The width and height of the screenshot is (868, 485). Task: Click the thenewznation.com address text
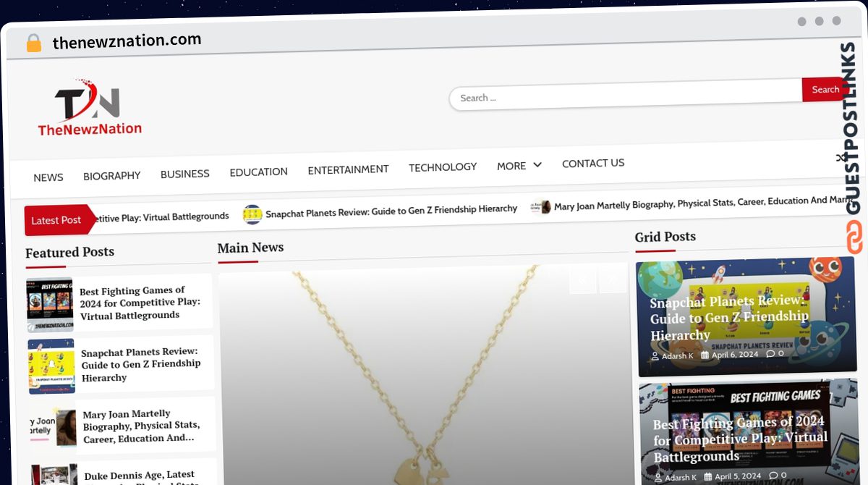[127, 41]
